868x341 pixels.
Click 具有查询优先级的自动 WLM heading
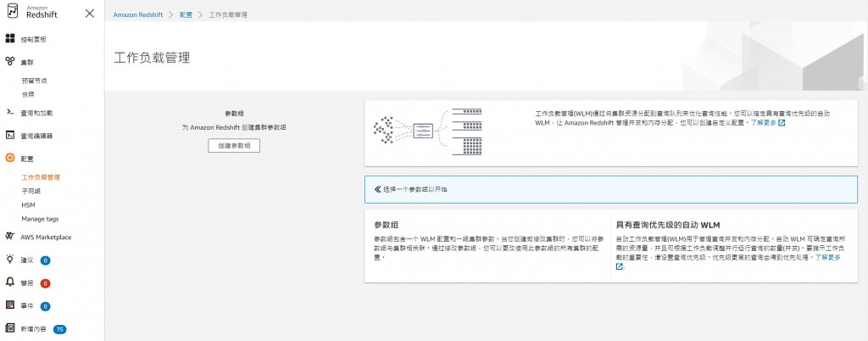[x=668, y=225]
